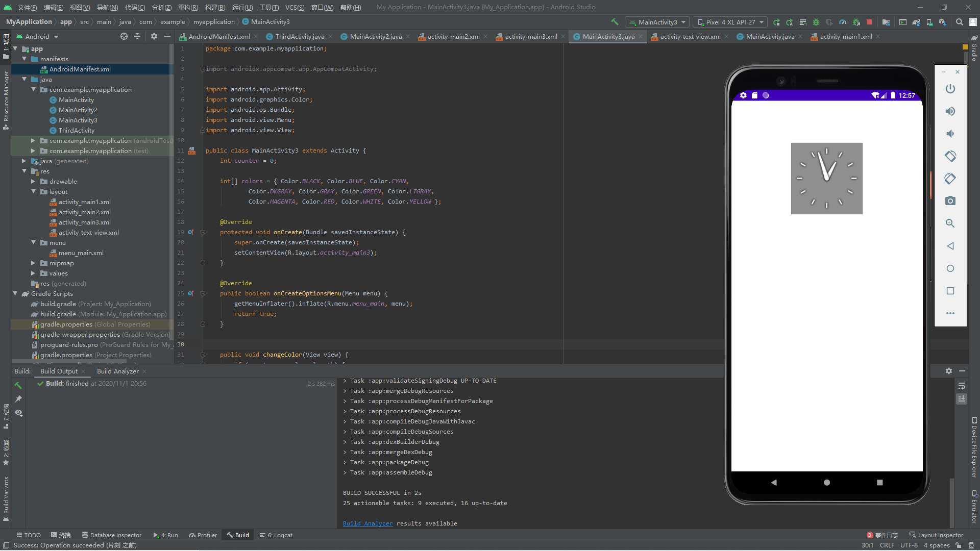Image resolution: width=980 pixels, height=551 pixels.
Task: Open the Pixel 4 XL API 27 device dropdown
Action: click(x=730, y=22)
